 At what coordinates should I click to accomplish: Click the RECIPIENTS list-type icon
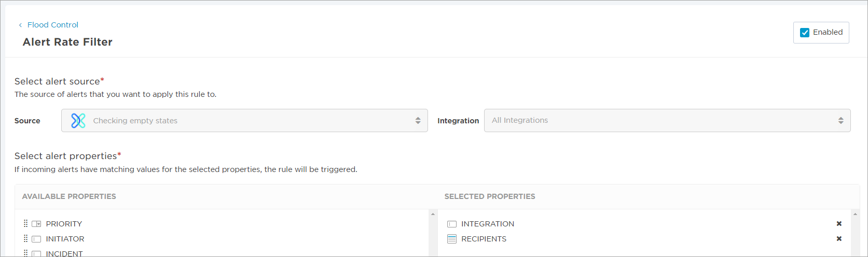(452, 239)
